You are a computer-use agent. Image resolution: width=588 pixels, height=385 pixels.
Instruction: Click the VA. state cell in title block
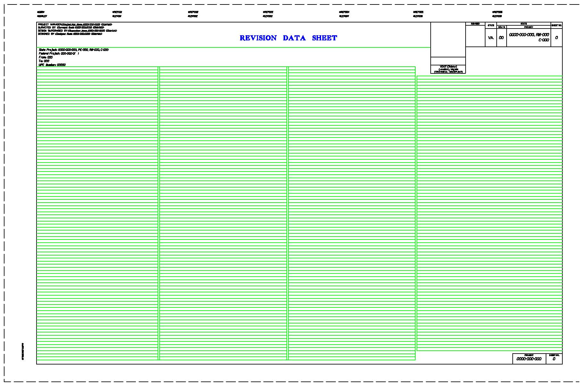pos(491,38)
